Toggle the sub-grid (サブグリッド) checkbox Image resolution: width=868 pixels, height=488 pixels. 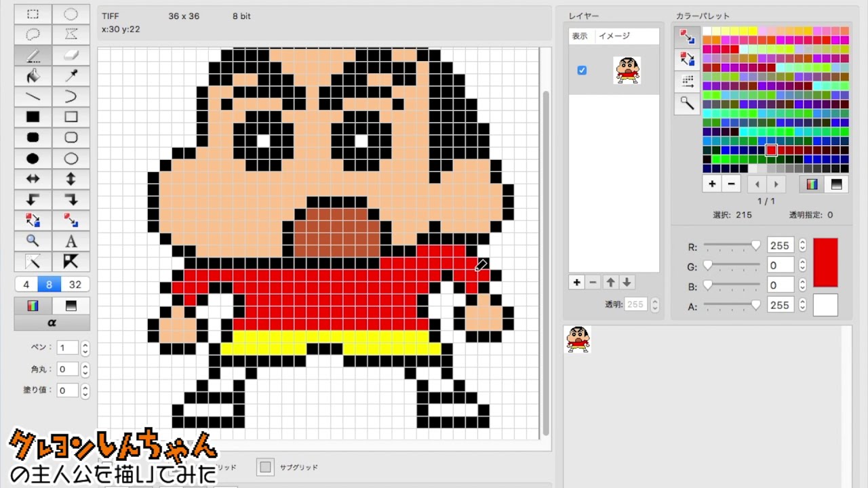click(x=265, y=467)
